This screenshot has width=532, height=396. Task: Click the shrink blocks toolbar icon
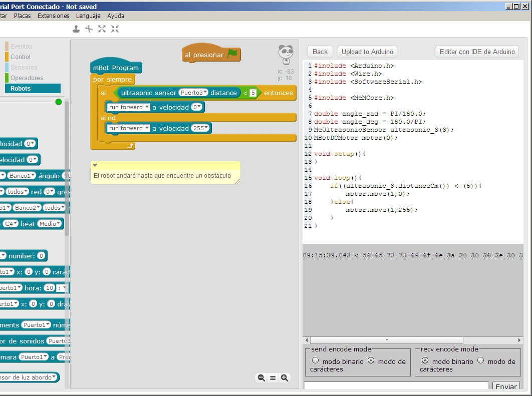click(x=115, y=29)
